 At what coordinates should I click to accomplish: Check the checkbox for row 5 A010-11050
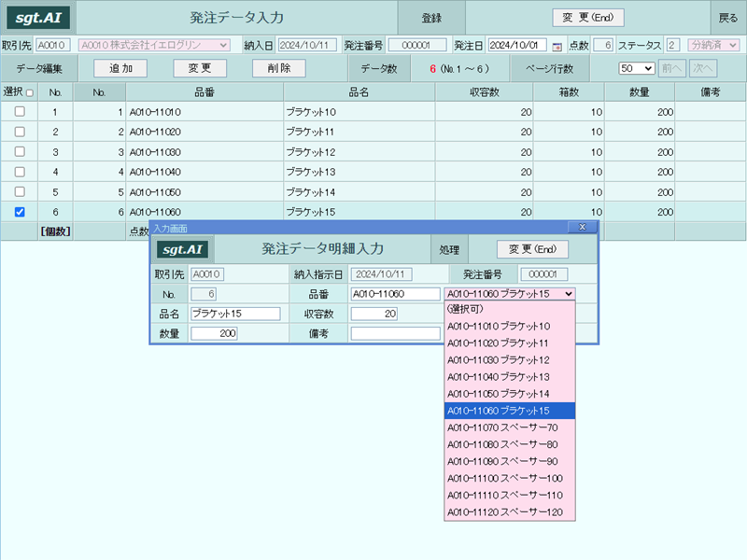point(20,191)
